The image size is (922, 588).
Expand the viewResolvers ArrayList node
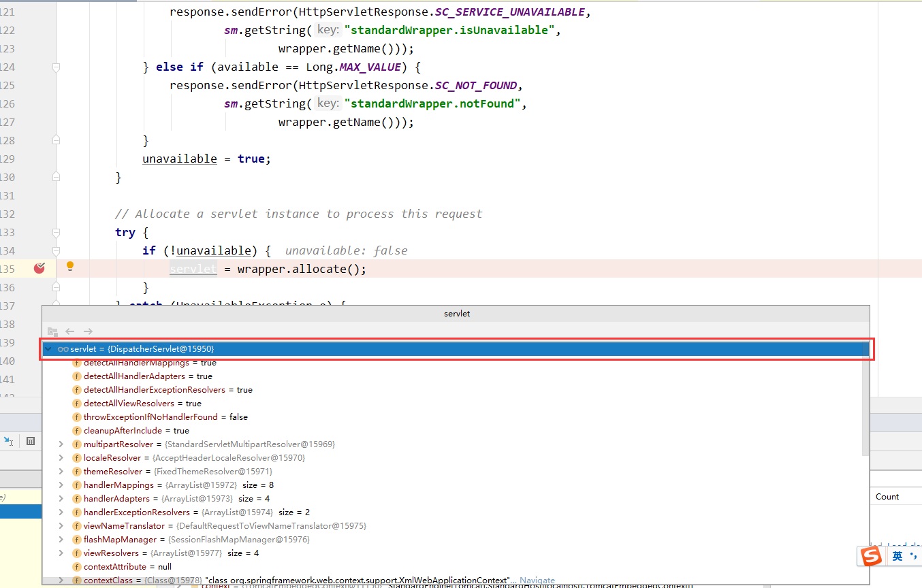pyautogui.click(x=61, y=553)
